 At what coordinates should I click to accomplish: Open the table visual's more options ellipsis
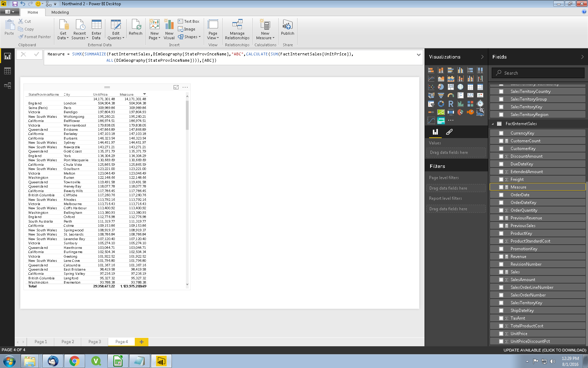coord(185,87)
